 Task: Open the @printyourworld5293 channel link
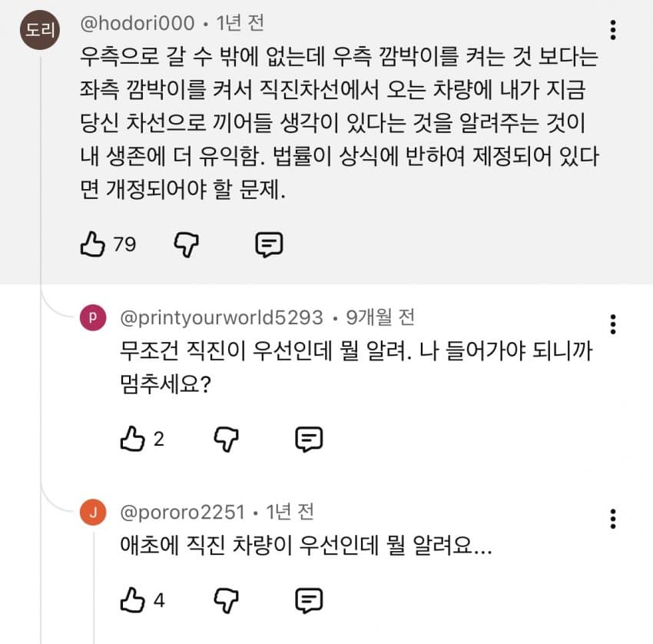(x=221, y=317)
